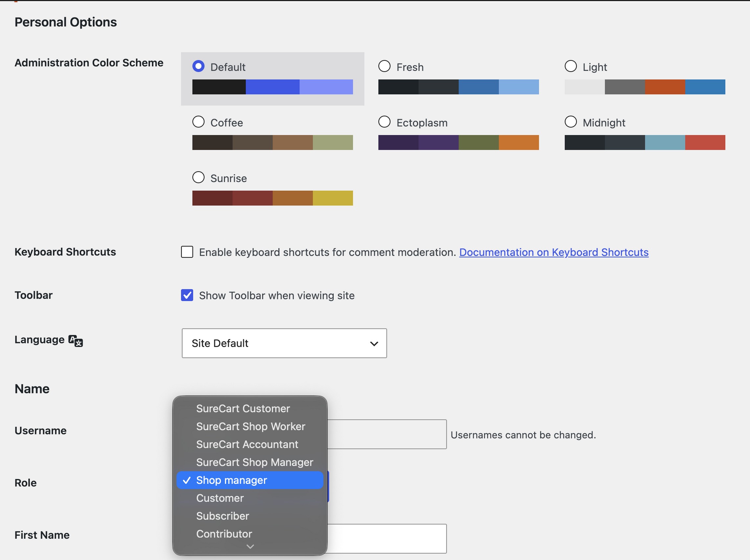Screen dimensions: 750x560
Task: Click the Coffee scheme color palette strip
Action: pyautogui.click(x=272, y=143)
